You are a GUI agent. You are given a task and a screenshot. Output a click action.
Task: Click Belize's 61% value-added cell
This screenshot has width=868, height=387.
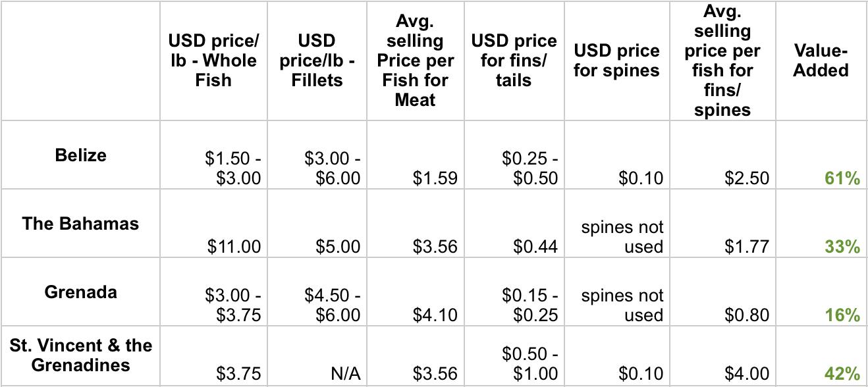click(842, 178)
